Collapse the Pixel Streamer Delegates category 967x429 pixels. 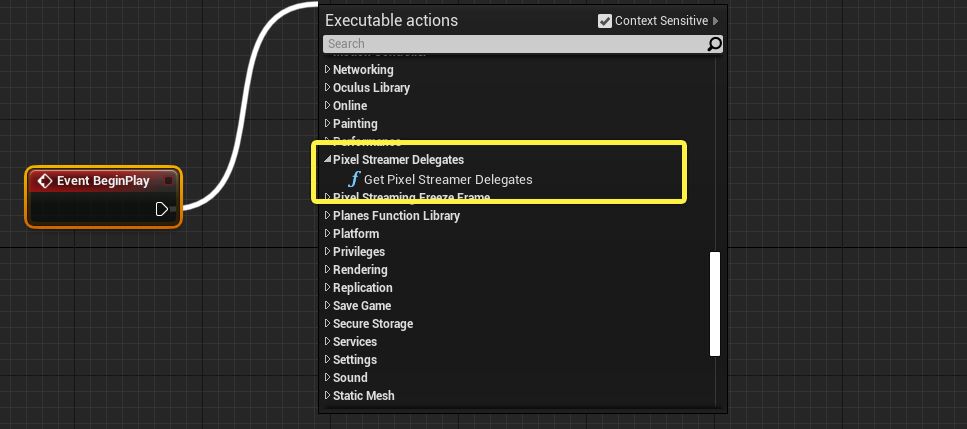(327, 160)
